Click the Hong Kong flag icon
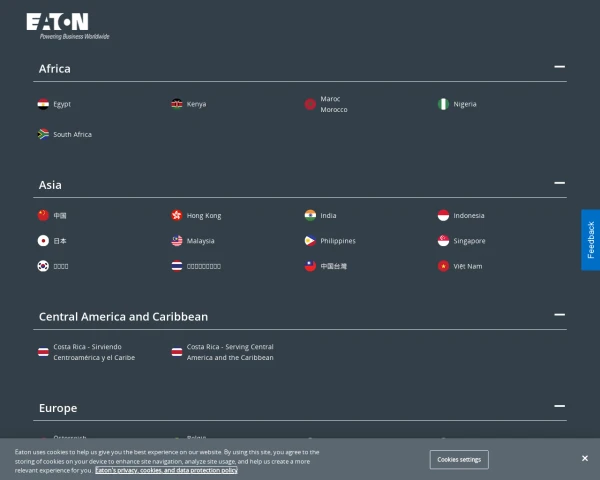This screenshot has width=600, height=480. tap(177, 215)
